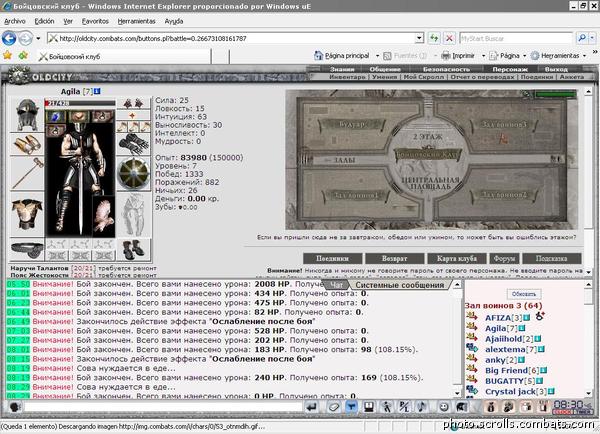Expand the Página toolbar dropdown
Screen dimensions: 600x434
[524, 56]
